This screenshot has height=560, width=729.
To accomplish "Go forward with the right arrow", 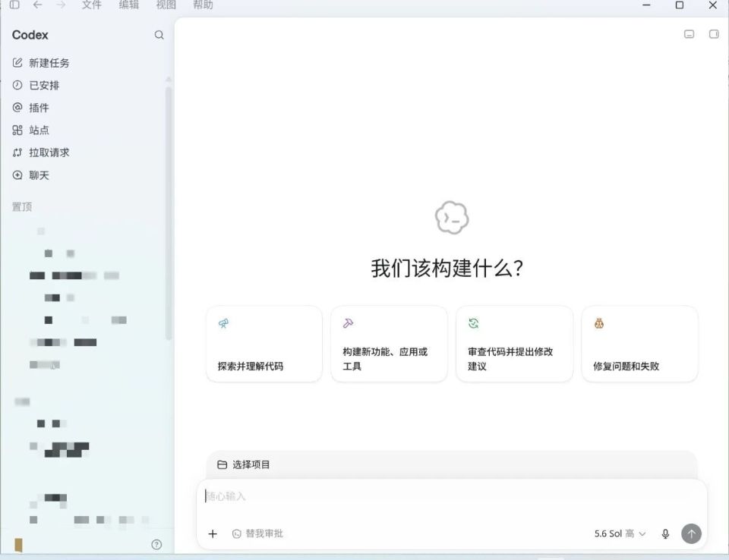I will pos(61,5).
